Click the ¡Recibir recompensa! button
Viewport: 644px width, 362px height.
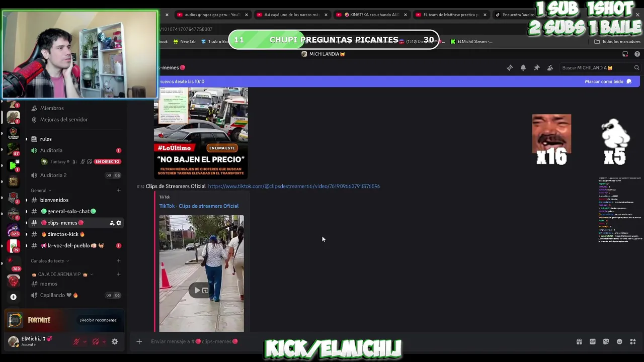tap(99, 320)
